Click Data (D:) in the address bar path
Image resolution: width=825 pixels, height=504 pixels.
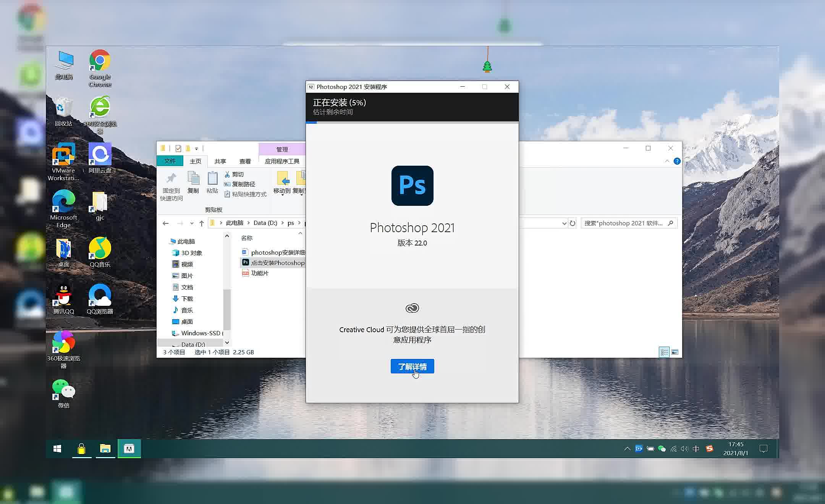[265, 223]
